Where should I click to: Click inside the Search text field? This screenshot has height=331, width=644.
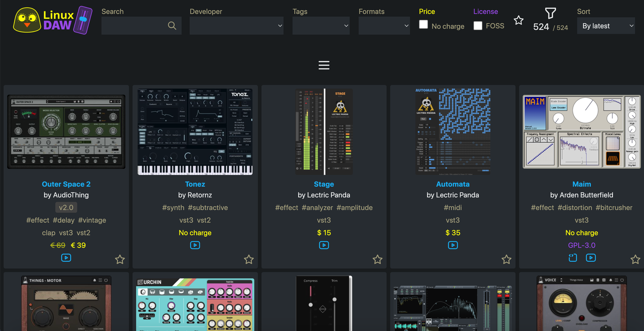click(134, 25)
